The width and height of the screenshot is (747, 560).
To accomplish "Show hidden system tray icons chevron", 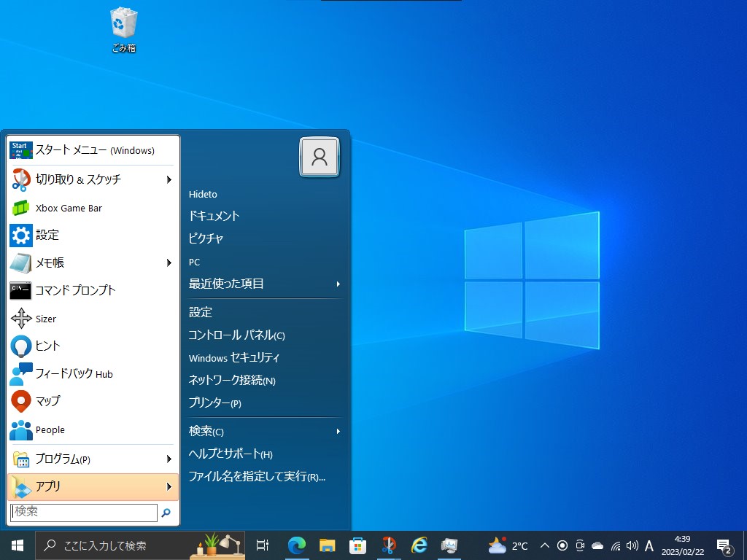I will (x=545, y=545).
